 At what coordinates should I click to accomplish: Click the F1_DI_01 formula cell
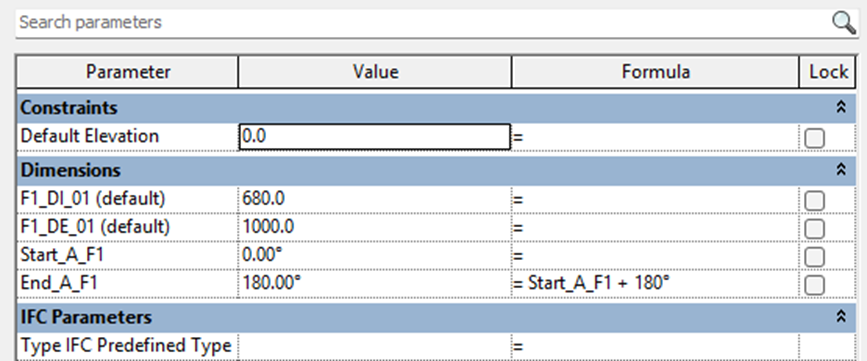coord(655,199)
